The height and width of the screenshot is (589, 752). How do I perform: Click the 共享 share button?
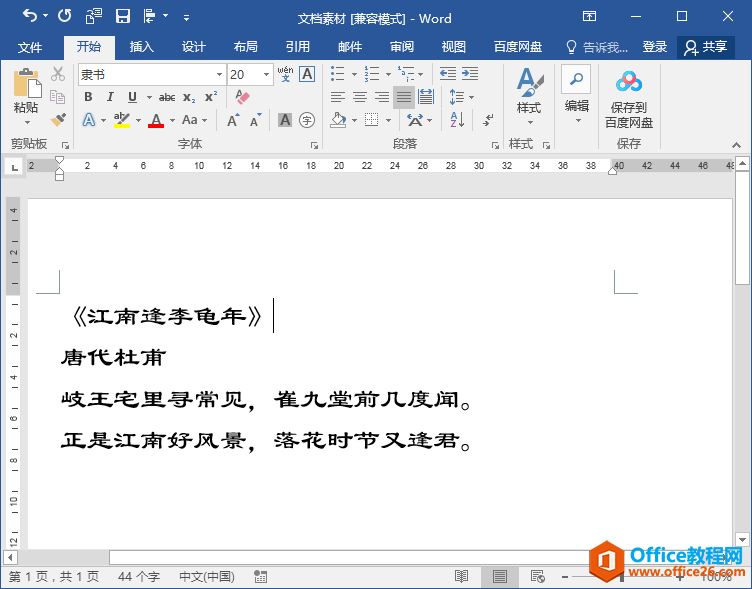point(706,47)
